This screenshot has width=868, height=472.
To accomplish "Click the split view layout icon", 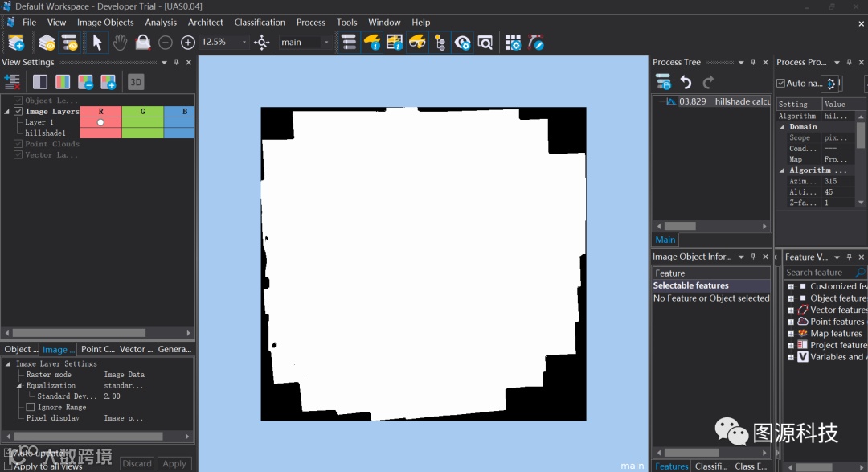I will (x=40, y=82).
